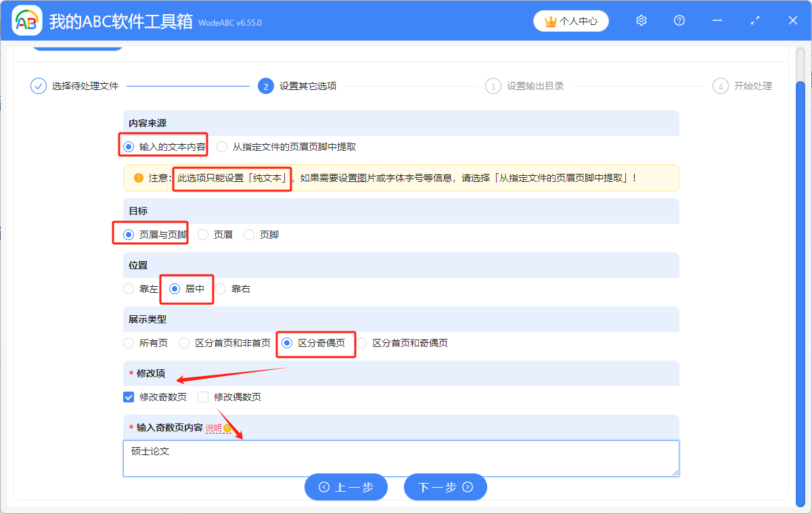
Task: Click the step 4 开始处理 circle
Action: coord(721,86)
